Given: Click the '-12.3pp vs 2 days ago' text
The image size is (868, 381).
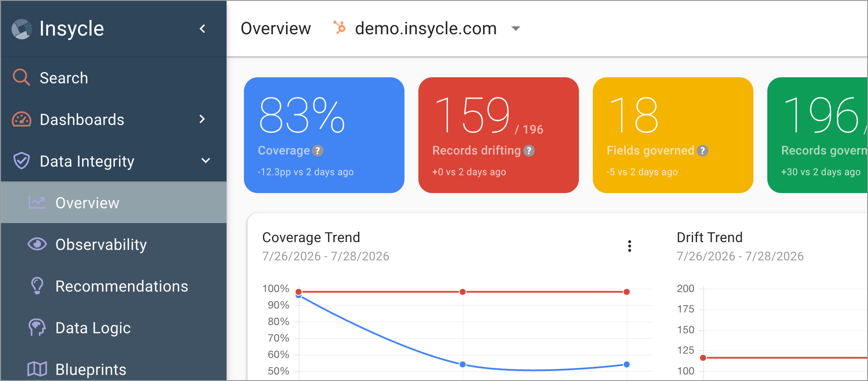Looking at the screenshot, I should 306,172.
